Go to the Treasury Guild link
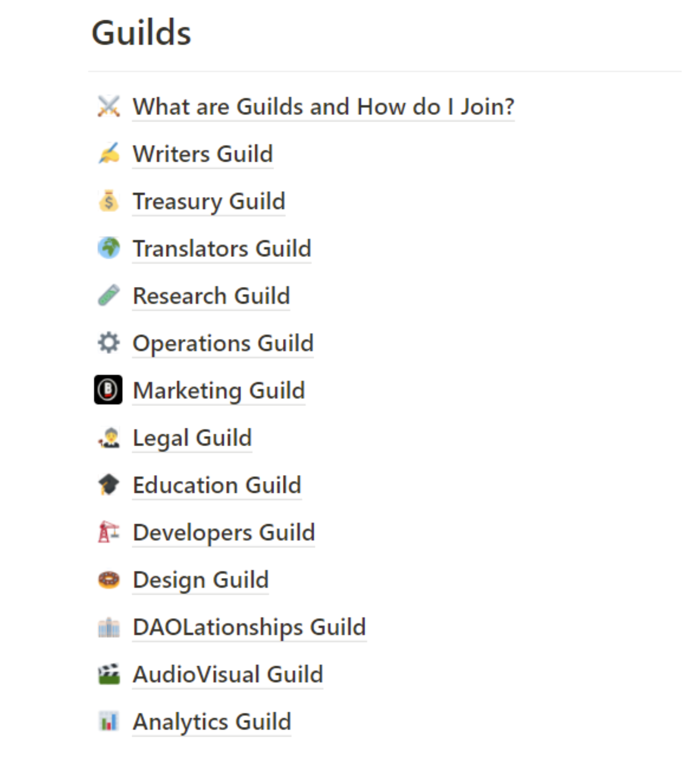The image size is (700, 759). pos(209,201)
